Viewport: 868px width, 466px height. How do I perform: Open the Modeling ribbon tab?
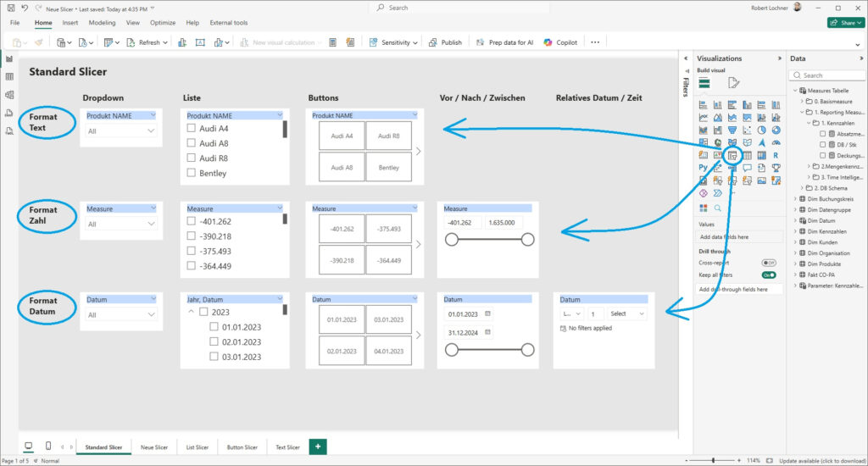click(x=102, y=23)
